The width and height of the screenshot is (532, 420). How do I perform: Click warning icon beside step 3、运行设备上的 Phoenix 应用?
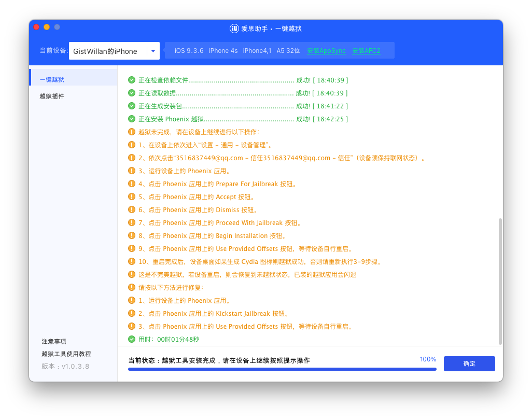(x=132, y=171)
